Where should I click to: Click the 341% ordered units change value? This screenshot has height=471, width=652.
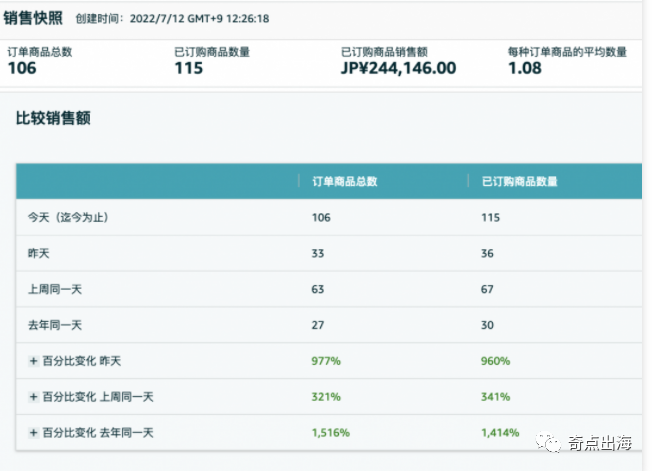point(496,397)
